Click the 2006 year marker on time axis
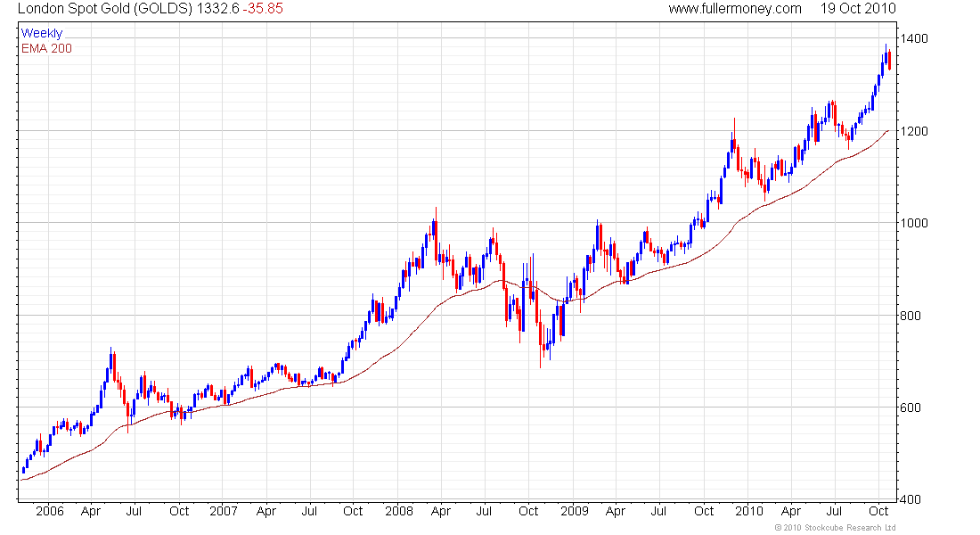980x535 pixels. tap(50, 511)
